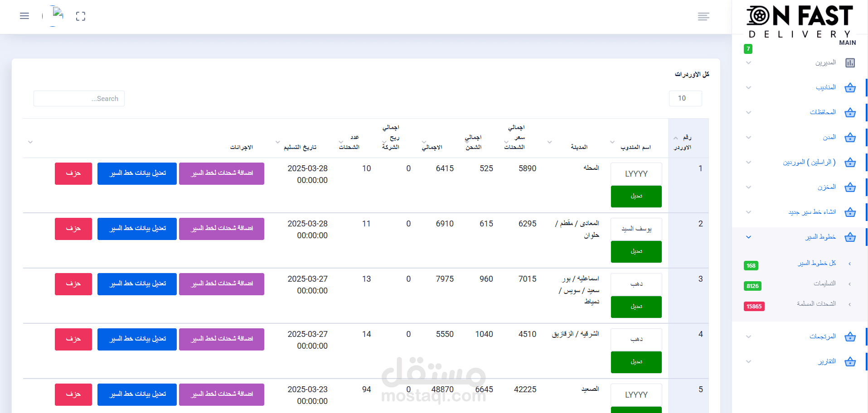
Task: Click the text-align lines icon in header
Action: [703, 17]
